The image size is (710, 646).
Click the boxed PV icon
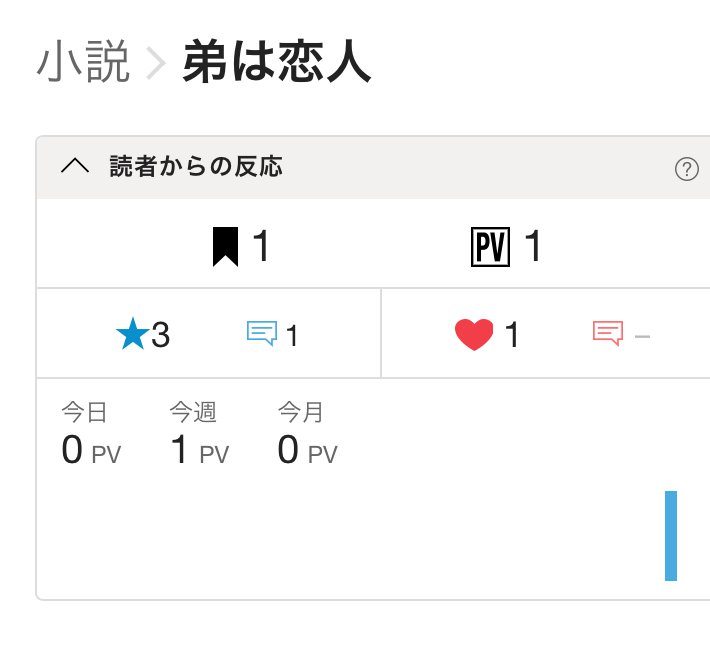490,247
